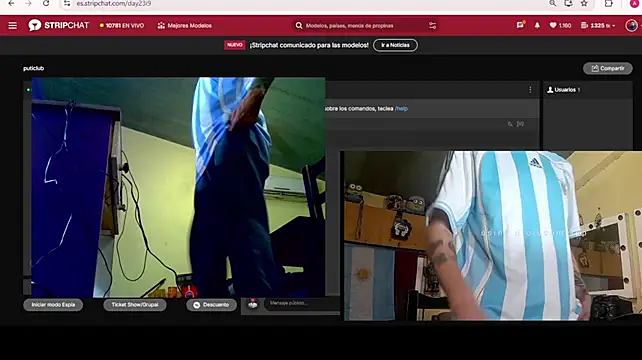The image size is (642, 360).
Task: Click the NUEVO badge
Action: pyautogui.click(x=235, y=45)
